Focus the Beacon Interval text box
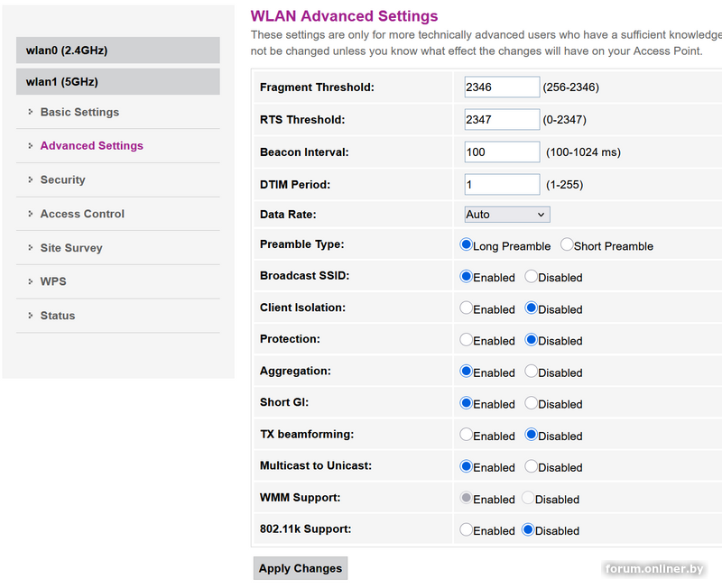The image size is (722, 588). tap(502, 152)
